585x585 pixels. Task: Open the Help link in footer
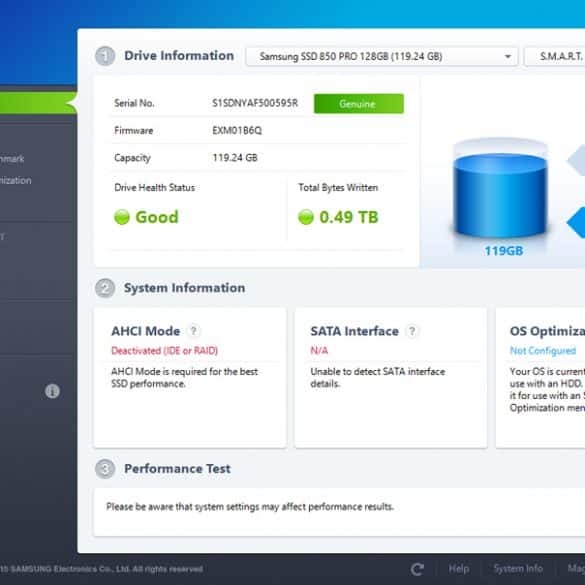459,569
